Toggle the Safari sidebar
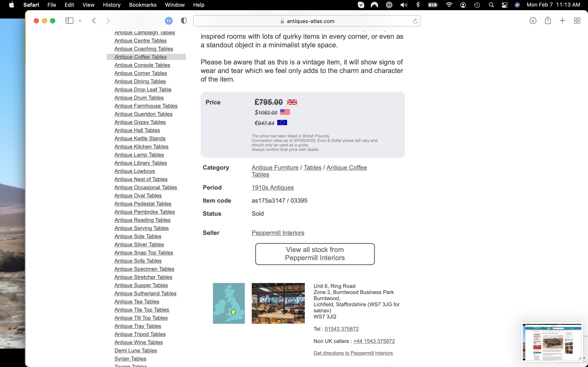Viewport: 588px width, 367px height. pyautogui.click(x=69, y=21)
